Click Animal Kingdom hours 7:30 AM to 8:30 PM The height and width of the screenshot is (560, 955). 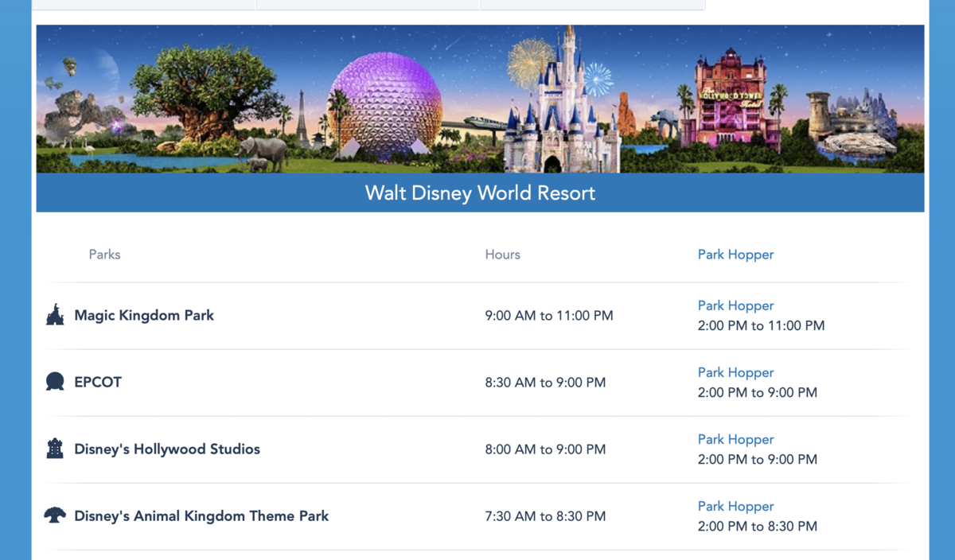pos(545,516)
